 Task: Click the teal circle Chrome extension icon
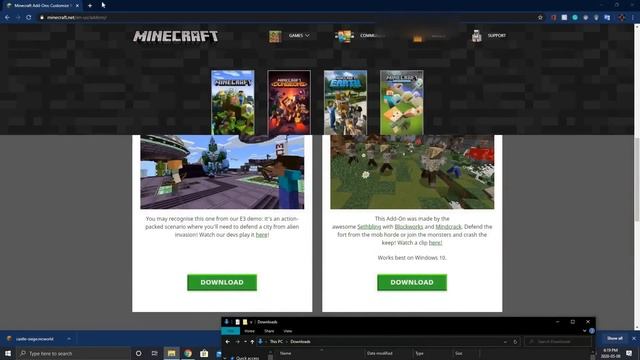click(575, 18)
